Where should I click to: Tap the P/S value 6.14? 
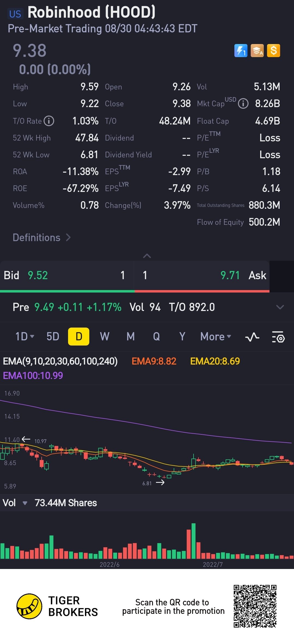click(x=271, y=188)
